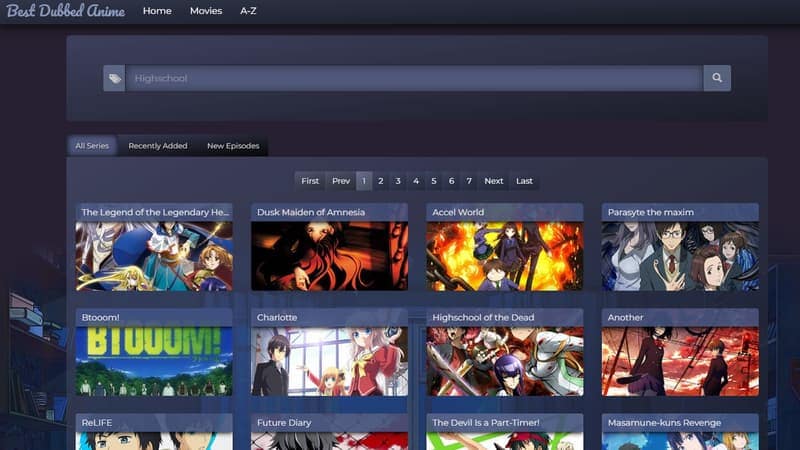This screenshot has width=800, height=450.
Task: Go to page 6
Action: pyautogui.click(x=452, y=181)
